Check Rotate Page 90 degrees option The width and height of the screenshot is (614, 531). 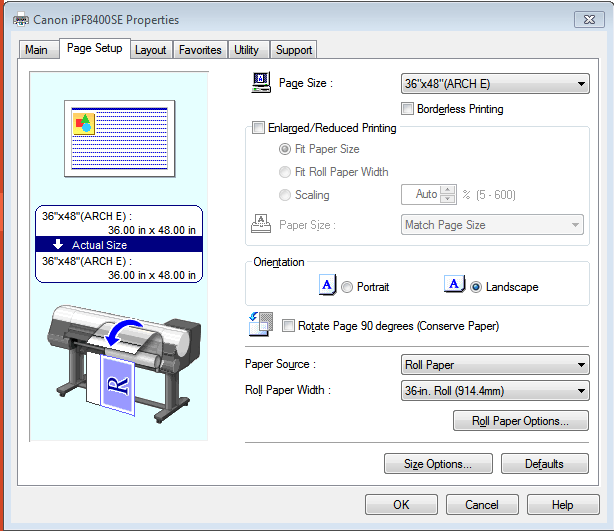288,325
